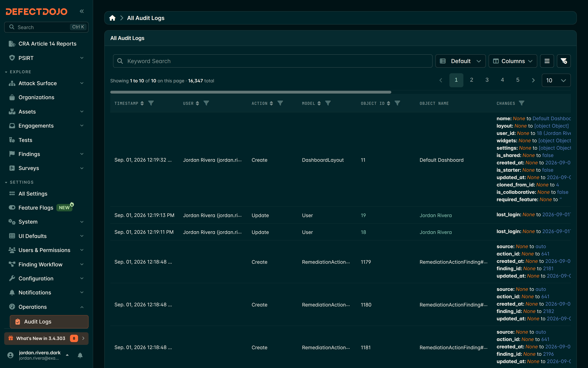The width and height of the screenshot is (588, 368).
Task: Filter the Changes column
Action: tap(521, 103)
